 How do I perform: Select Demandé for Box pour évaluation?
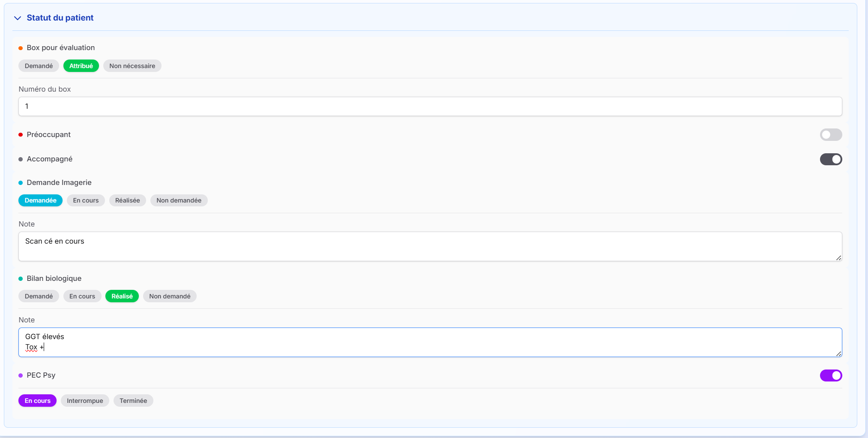pos(39,66)
